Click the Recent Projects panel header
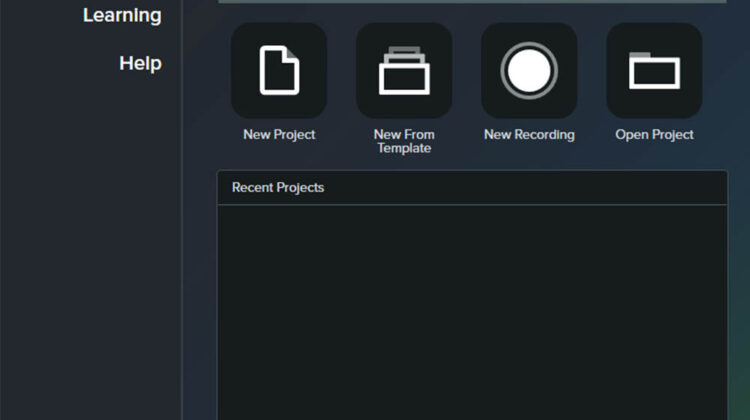Screen dimensions: 750x420 472,188
